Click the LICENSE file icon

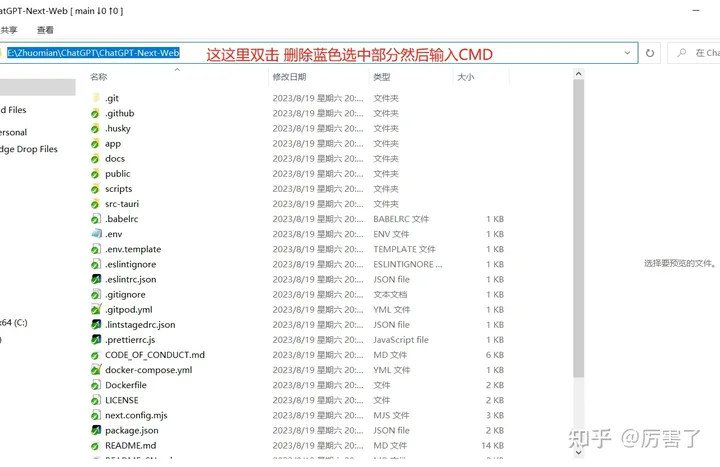pyautogui.click(x=96, y=400)
